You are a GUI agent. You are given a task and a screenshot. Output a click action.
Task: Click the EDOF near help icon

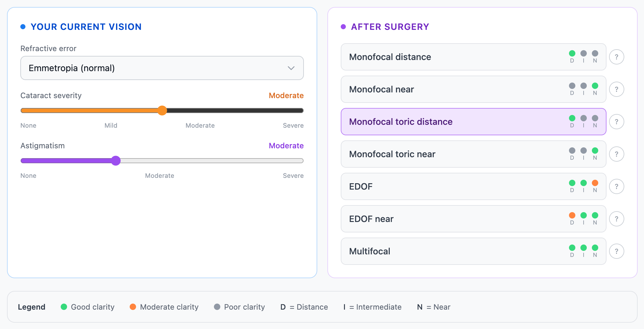pyautogui.click(x=616, y=219)
